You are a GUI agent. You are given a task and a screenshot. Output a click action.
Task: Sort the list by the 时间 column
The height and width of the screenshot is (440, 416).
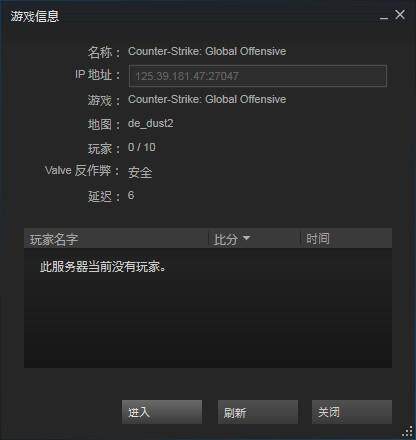tap(346, 239)
